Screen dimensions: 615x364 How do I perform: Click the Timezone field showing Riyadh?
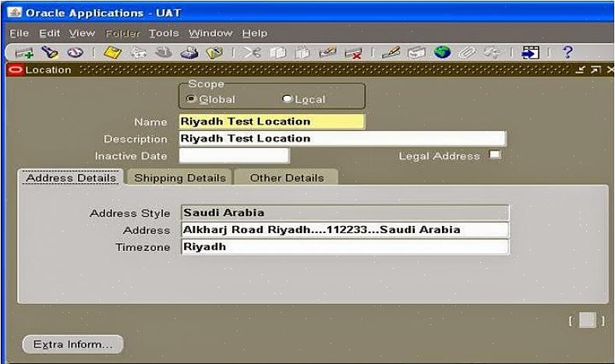pos(345,247)
